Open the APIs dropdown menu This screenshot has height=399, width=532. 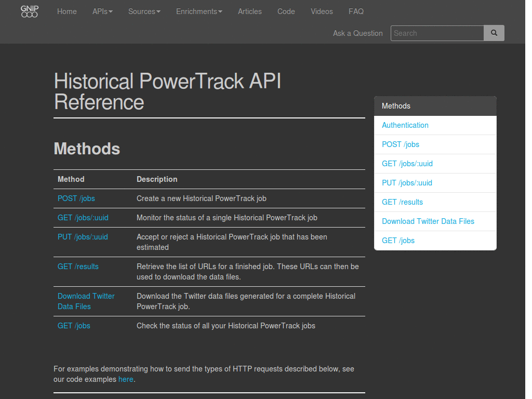pyautogui.click(x=102, y=11)
